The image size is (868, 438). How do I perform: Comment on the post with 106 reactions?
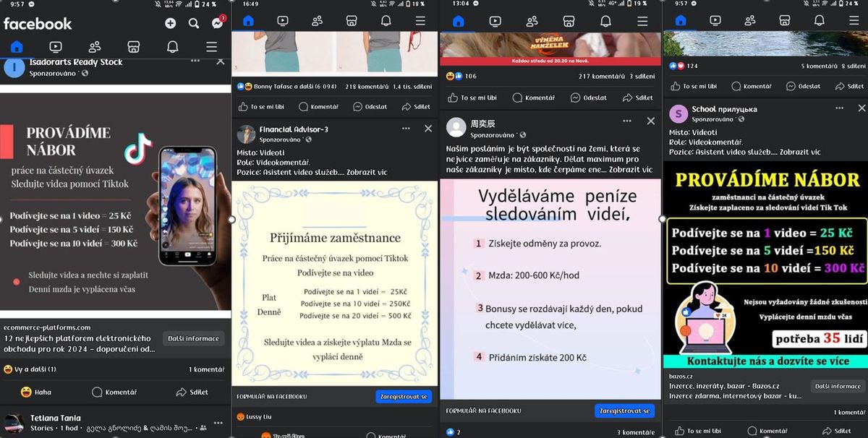click(x=533, y=98)
